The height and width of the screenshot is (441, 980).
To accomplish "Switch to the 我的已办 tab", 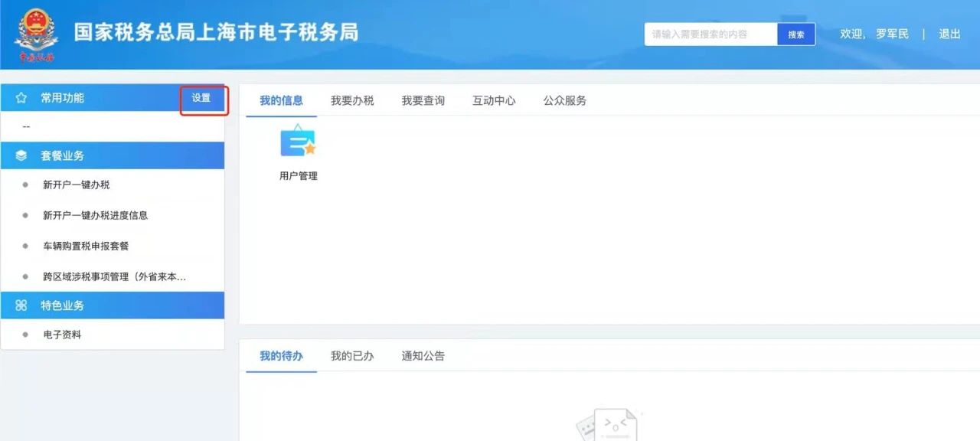I will (352, 356).
